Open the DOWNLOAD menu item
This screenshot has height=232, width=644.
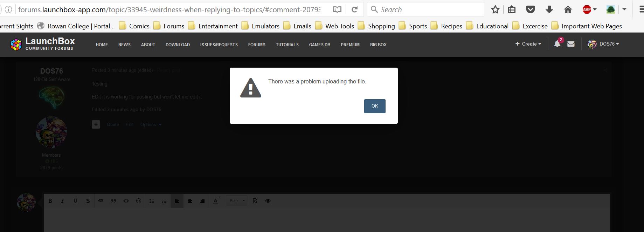[x=178, y=45]
